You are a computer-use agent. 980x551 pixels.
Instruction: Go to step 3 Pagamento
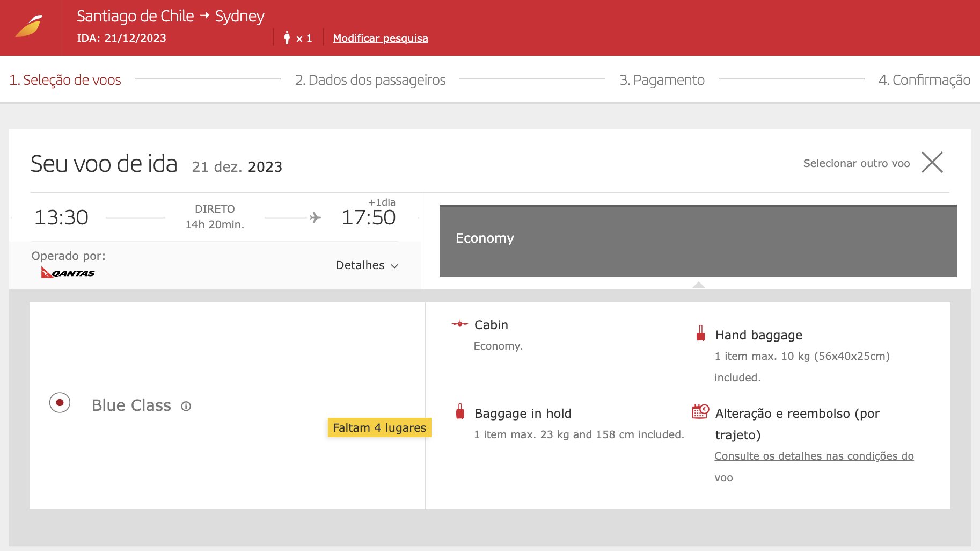click(x=662, y=80)
